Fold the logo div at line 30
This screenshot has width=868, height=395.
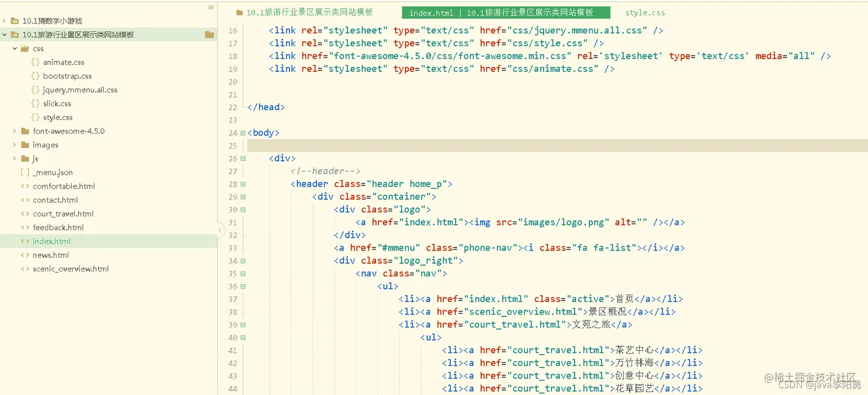(x=243, y=210)
